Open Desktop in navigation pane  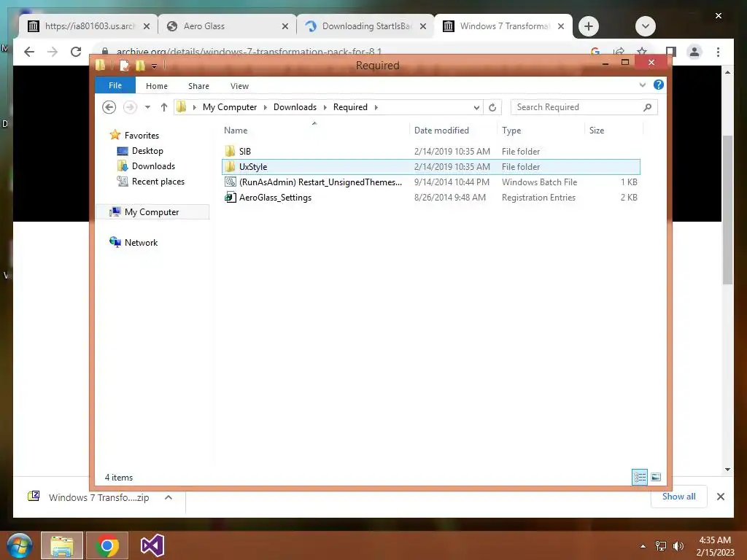click(147, 150)
